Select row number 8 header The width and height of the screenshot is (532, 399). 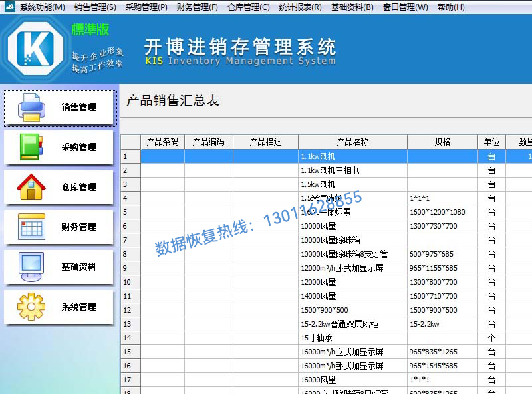click(130, 254)
